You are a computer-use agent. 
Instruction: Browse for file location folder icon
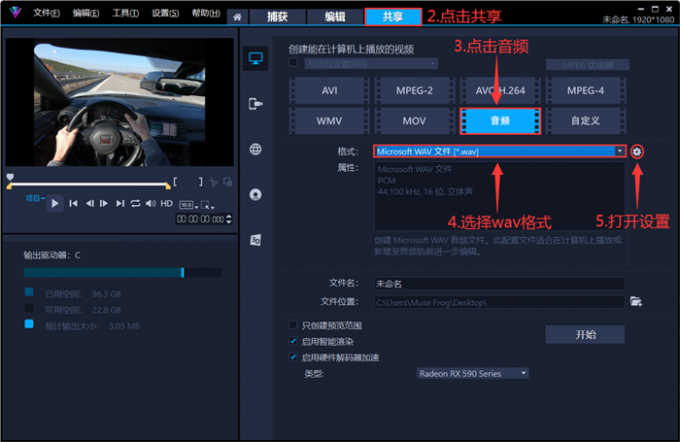(x=636, y=301)
